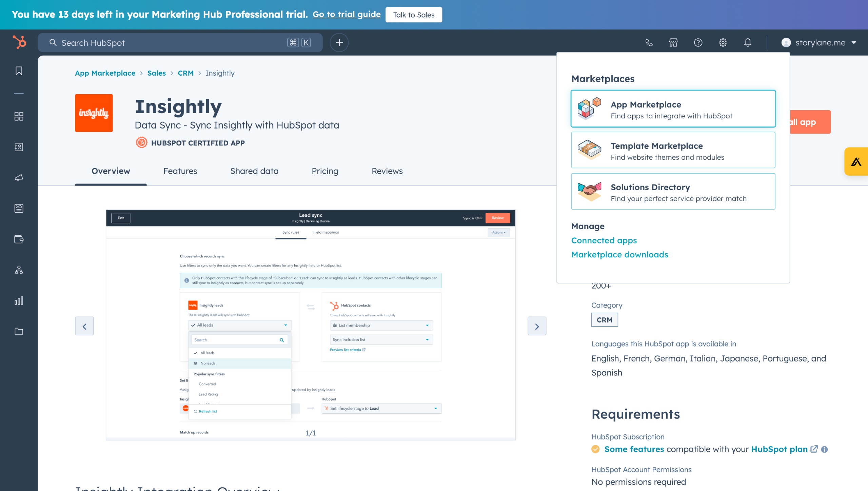This screenshot has width=868, height=491.
Task: Click the plus quick-create button
Action: 339,43
